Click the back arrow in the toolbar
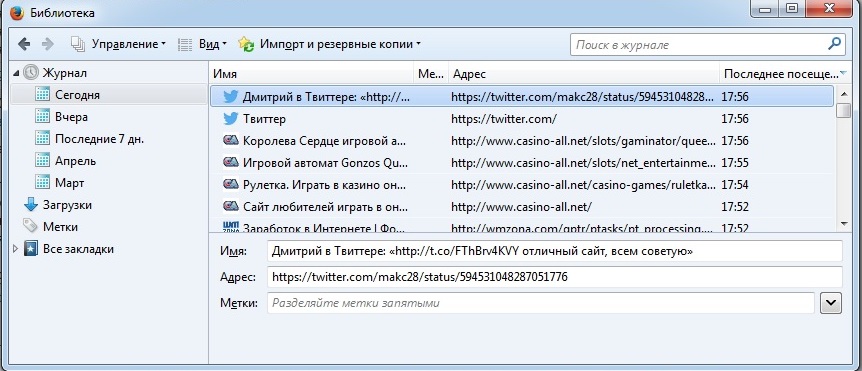 [x=24, y=44]
